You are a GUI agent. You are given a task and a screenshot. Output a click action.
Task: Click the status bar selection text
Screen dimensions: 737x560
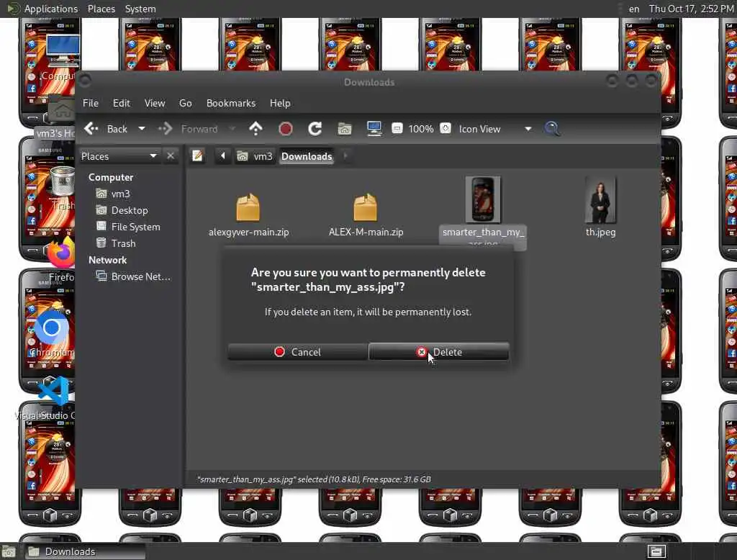(314, 479)
